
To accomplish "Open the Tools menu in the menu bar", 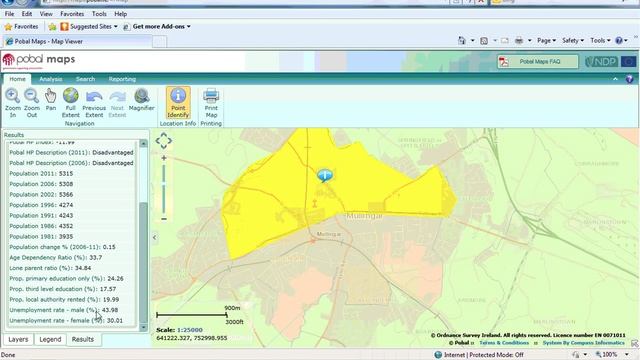I will pos(99,14).
